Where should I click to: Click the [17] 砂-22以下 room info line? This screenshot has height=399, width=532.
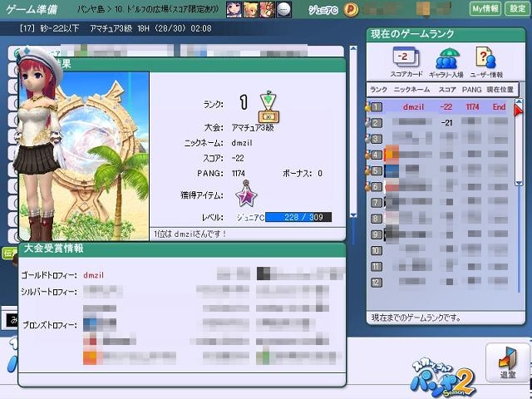coord(116,28)
